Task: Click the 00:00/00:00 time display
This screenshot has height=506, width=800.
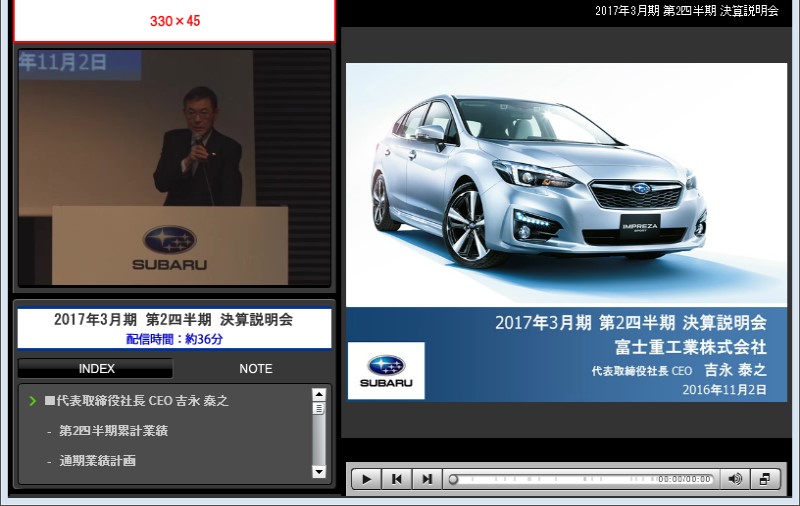Action: tap(684, 479)
